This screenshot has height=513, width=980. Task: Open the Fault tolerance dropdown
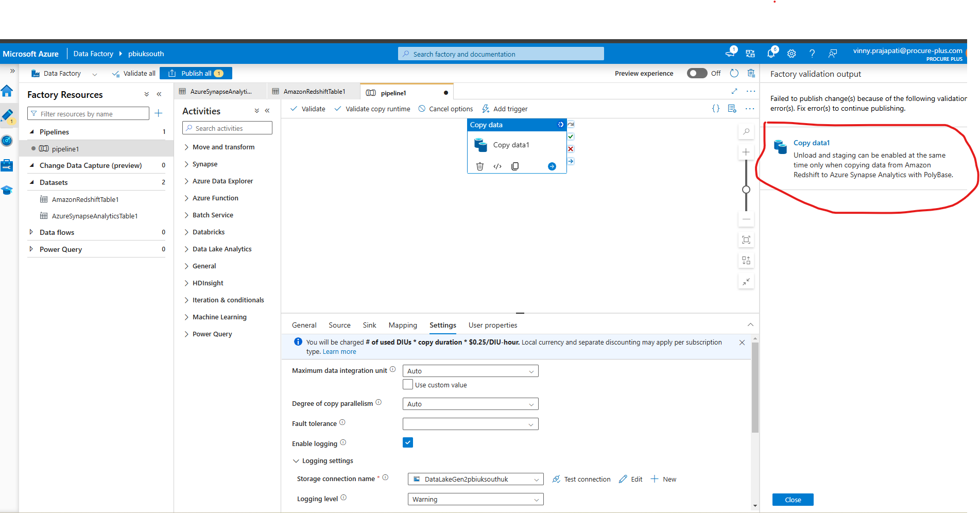coord(471,424)
